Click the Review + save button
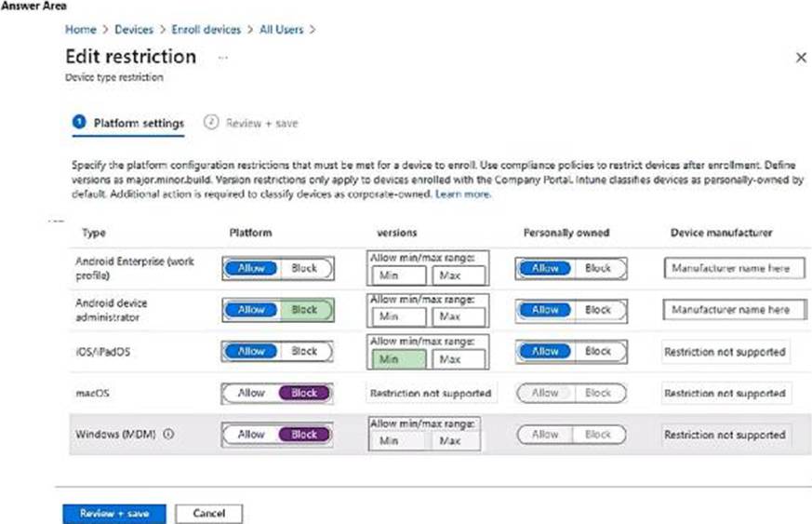812x524 pixels. [x=114, y=514]
